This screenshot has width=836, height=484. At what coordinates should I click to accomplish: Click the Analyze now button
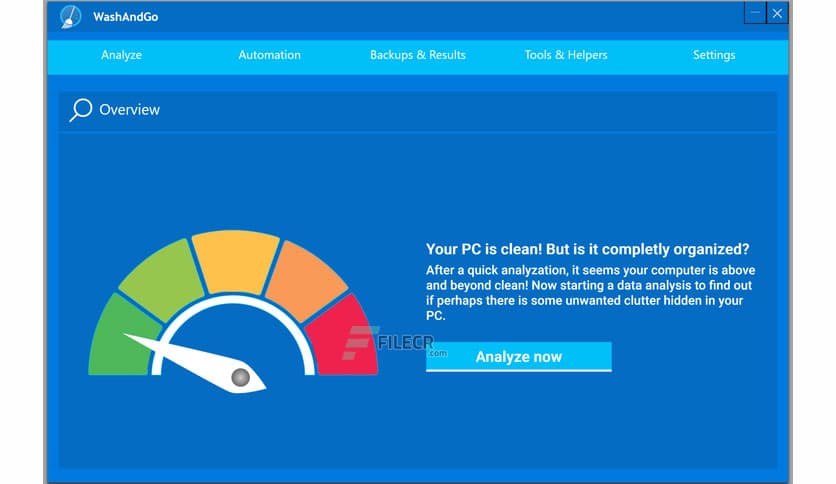[x=519, y=357]
